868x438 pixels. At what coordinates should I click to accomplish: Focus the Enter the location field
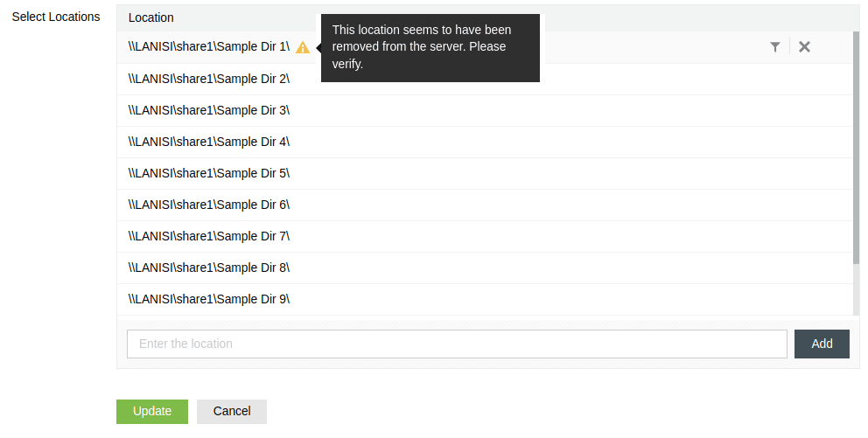click(457, 344)
